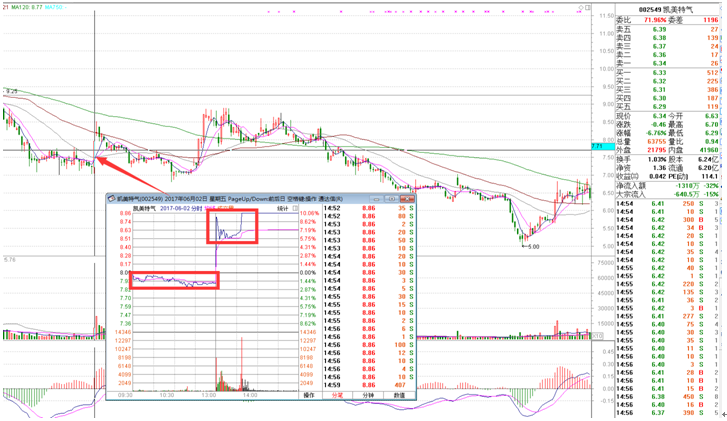The height and width of the screenshot is (421, 727).
Task: Click the 2017-06-02 分时 label in popup
Action: click(x=181, y=208)
